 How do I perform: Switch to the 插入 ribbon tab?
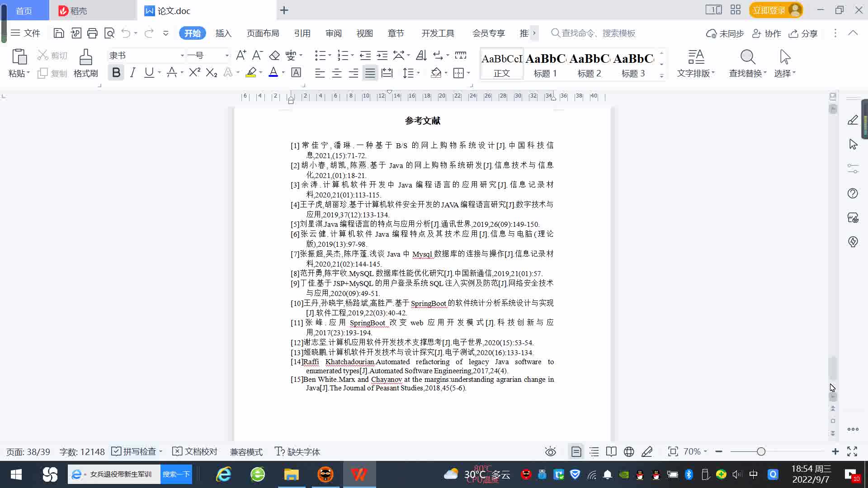223,33
